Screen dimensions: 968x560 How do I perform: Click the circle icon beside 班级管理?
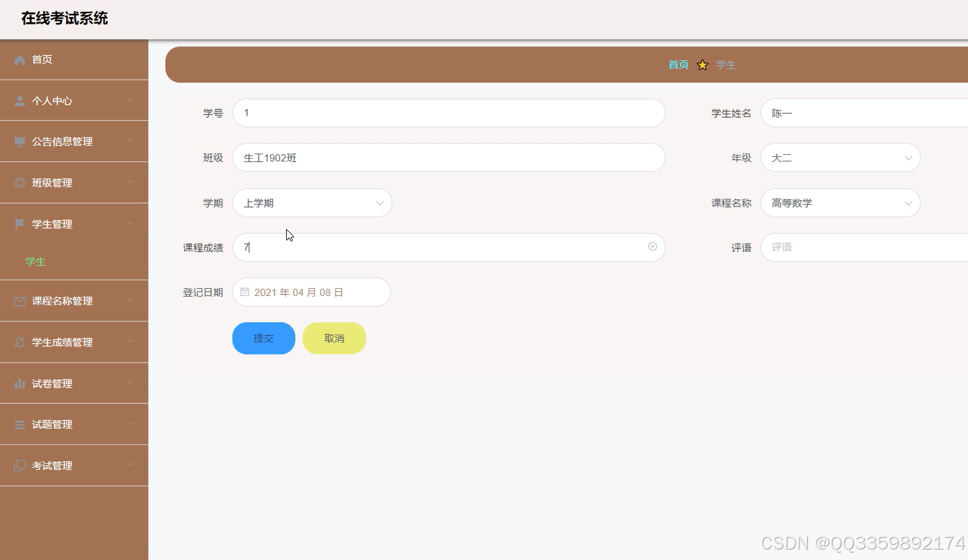[20, 183]
